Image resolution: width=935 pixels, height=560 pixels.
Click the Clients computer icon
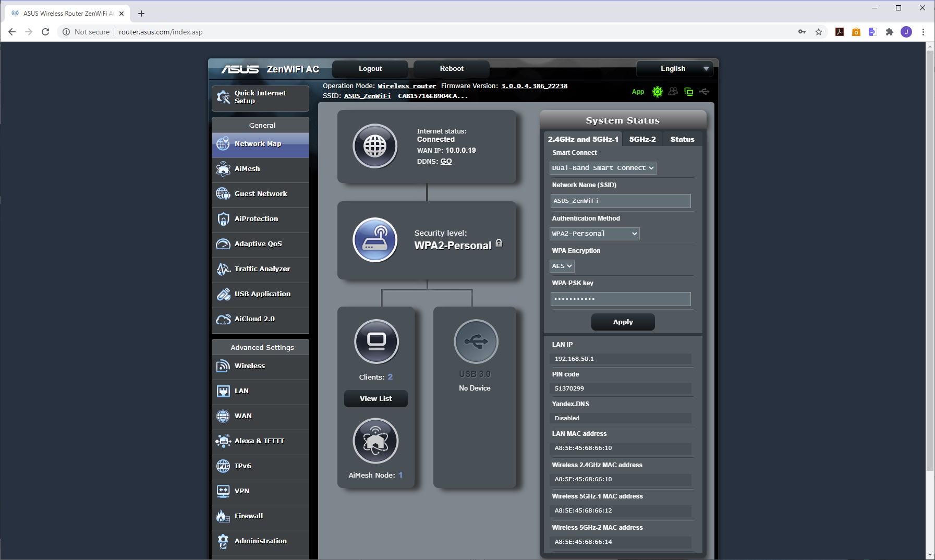[x=376, y=342]
